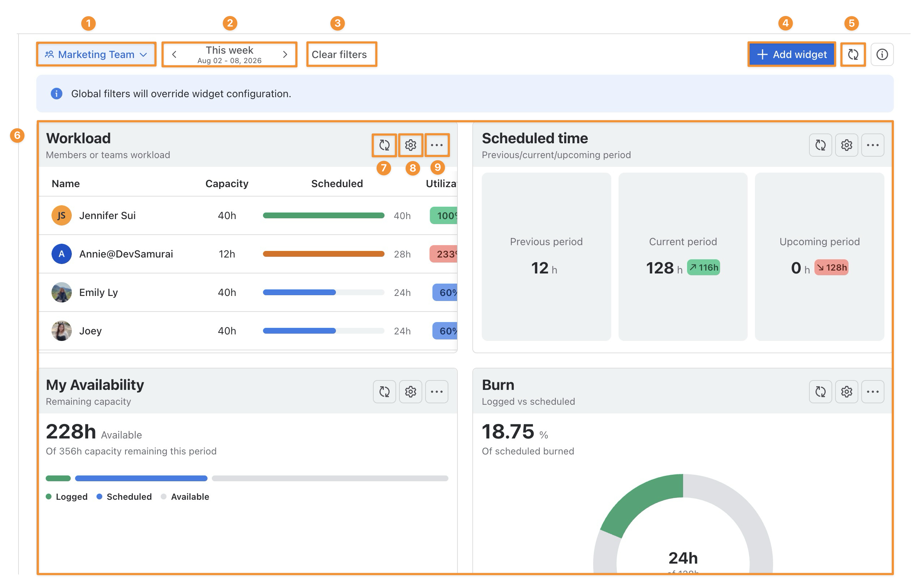Open Scheduled time widget settings

click(846, 145)
